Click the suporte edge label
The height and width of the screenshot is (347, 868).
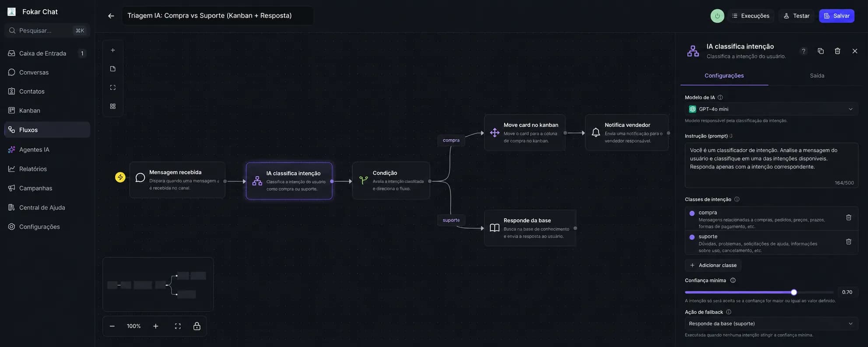coord(451,220)
